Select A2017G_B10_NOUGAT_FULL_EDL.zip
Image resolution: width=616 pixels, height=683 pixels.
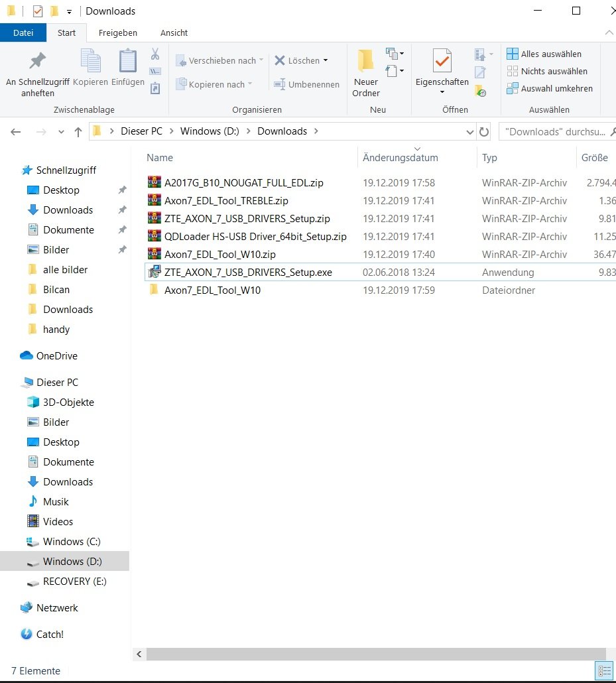tap(243, 183)
